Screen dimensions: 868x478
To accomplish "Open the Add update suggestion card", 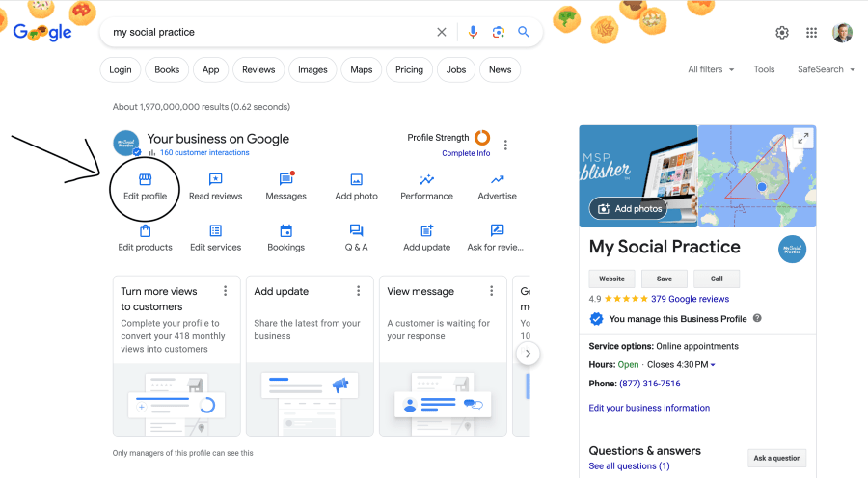I will click(310, 356).
